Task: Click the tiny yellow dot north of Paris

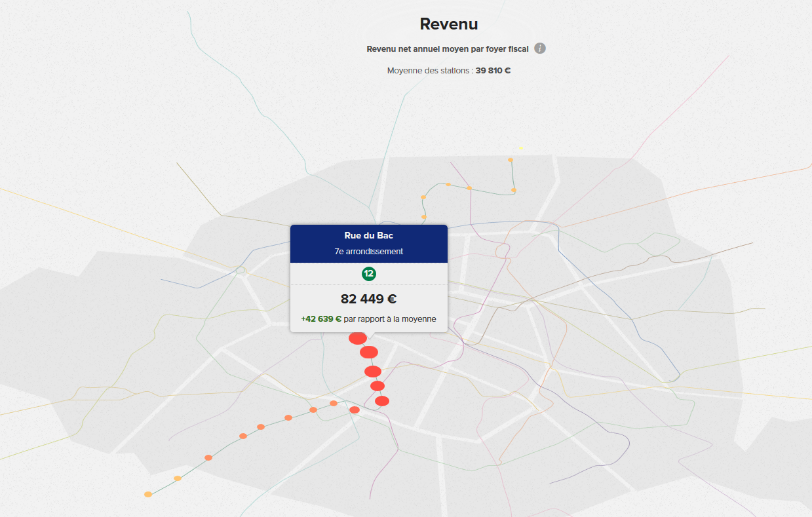Action: pyautogui.click(x=521, y=148)
